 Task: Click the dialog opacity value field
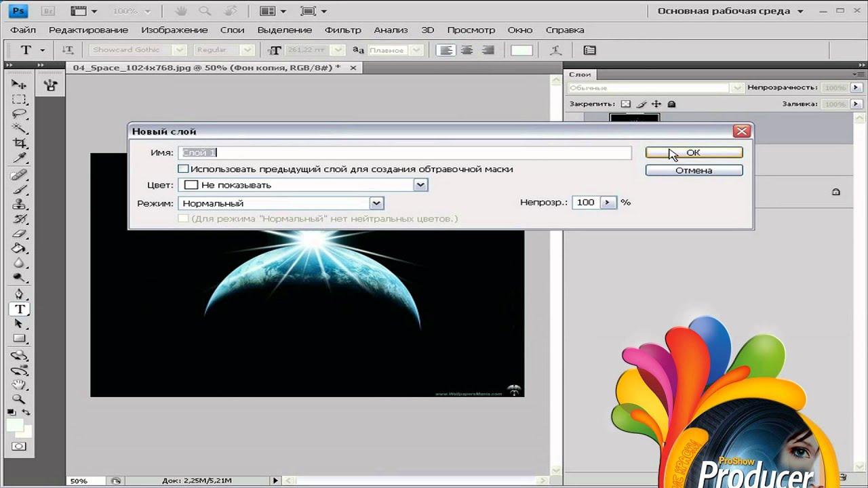click(586, 203)
